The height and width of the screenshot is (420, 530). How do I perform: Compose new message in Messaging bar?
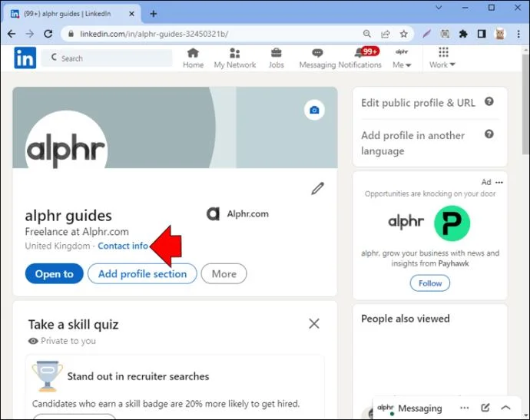(485, 408)
